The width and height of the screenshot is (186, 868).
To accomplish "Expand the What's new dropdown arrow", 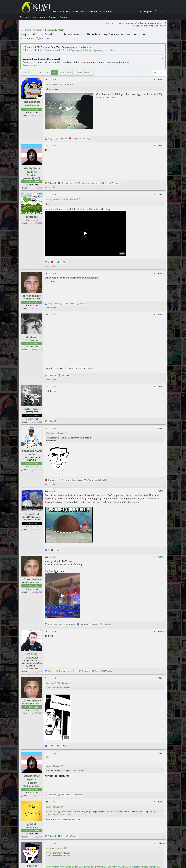I will click(x=86, y=11).
